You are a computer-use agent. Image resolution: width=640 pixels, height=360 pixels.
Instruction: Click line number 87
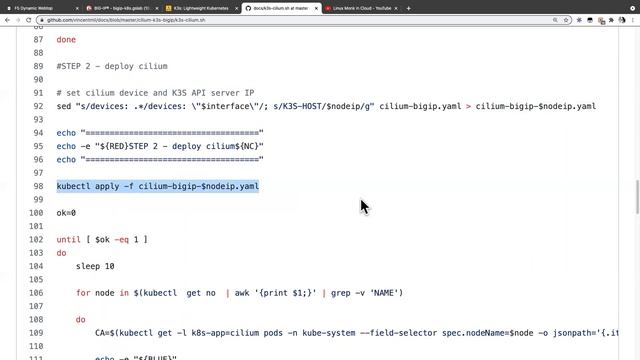click(x=38, y=40)
